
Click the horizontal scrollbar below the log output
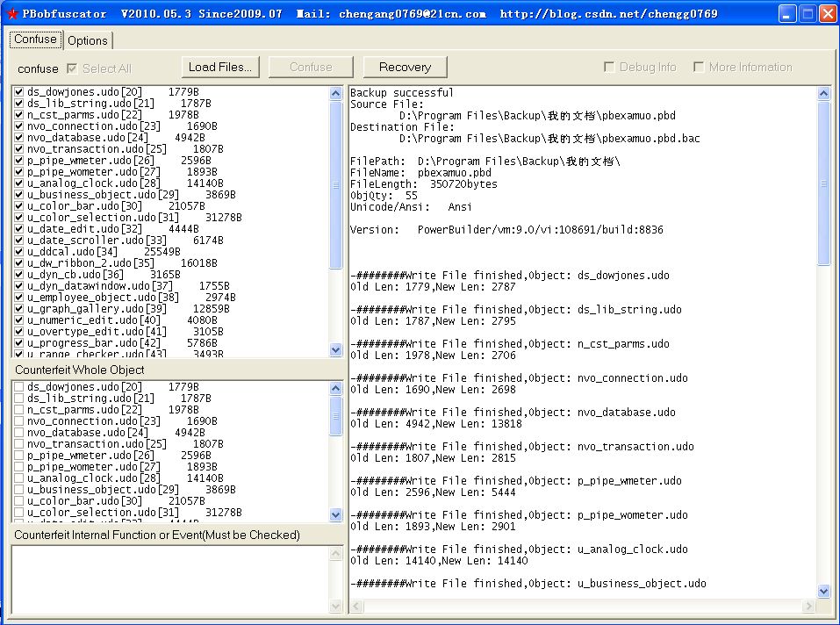pyautogui.click(x=579, y=607)
